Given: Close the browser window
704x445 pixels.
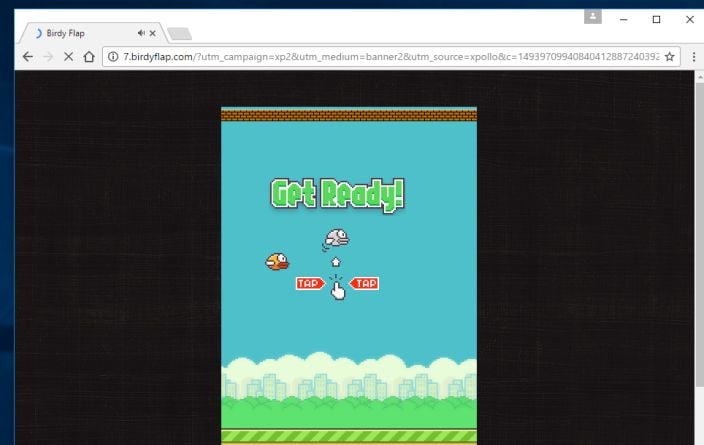Looking at the screenshot, I should tap(690, 19).
